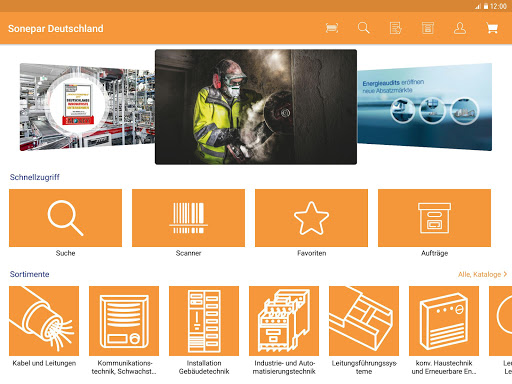Open the shopping cart
The image size is (512, 384).
click(492, 28)
